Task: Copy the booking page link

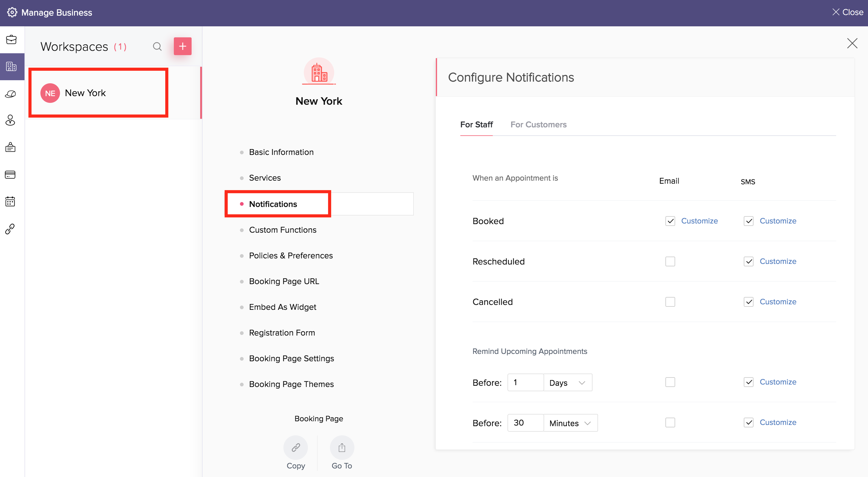Action: tap(296, 448)
